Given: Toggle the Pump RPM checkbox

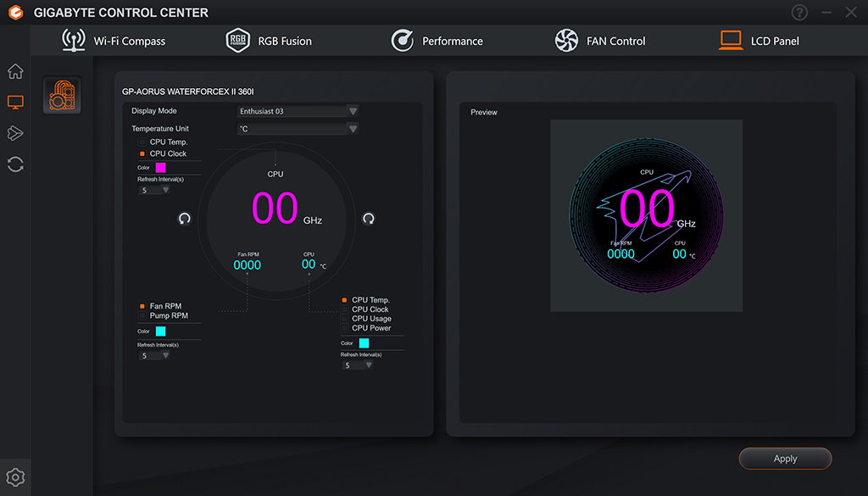Looking at the screenshot, I should pyautogui.click(x=142, y=315).
